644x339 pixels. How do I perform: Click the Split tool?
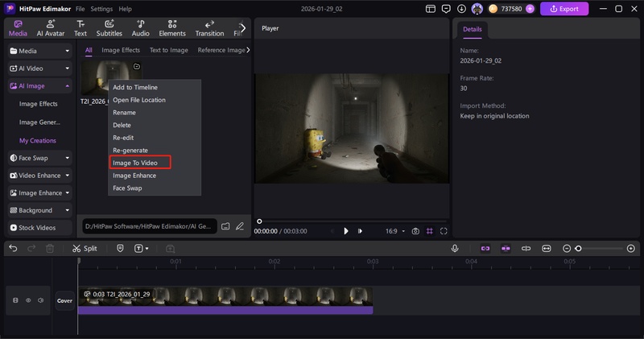pyautogui.click(x=85, y=248)
